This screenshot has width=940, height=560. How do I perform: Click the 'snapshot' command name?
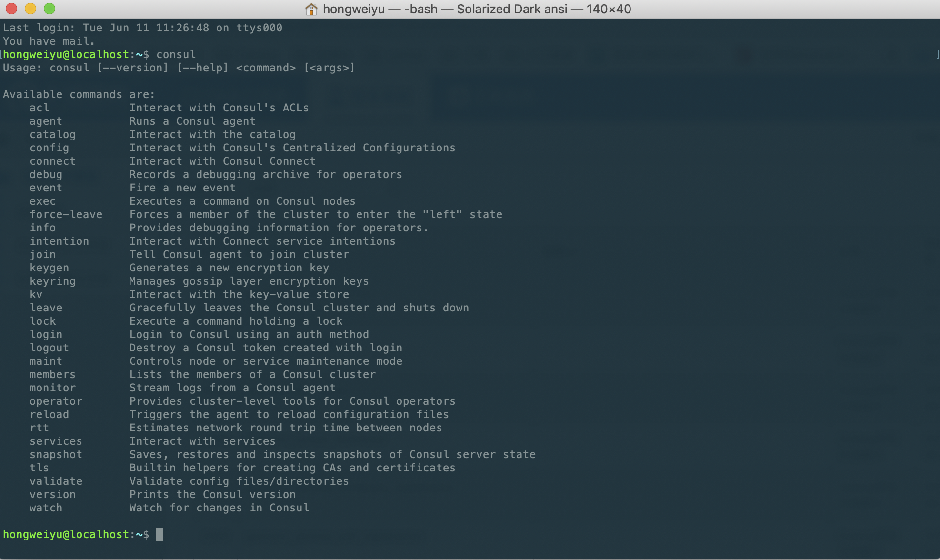[56, 454]
